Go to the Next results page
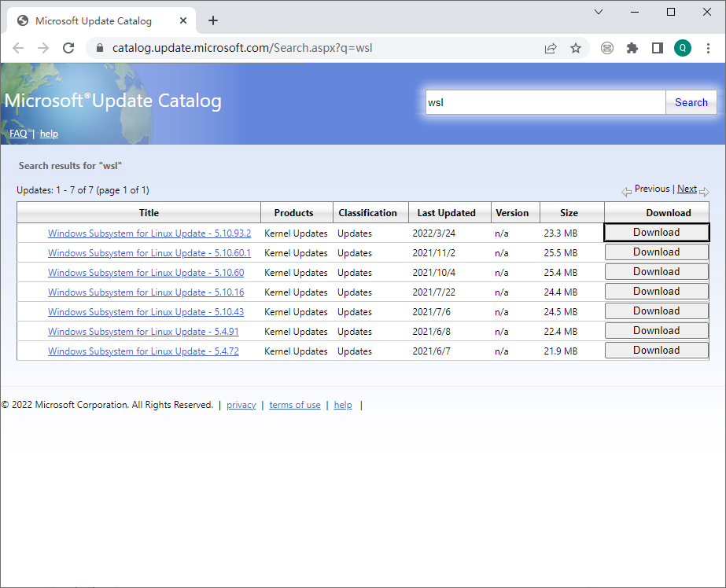The height and width of the screenshot is (588, 726). (x=687, y=189)
